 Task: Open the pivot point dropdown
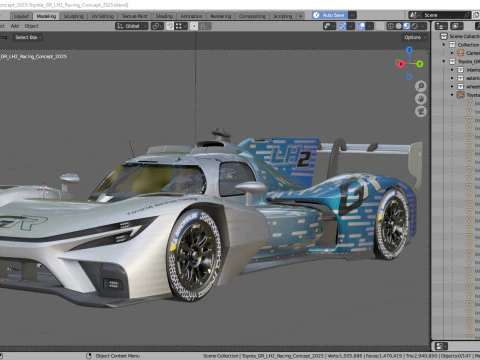tap(157, 26)
